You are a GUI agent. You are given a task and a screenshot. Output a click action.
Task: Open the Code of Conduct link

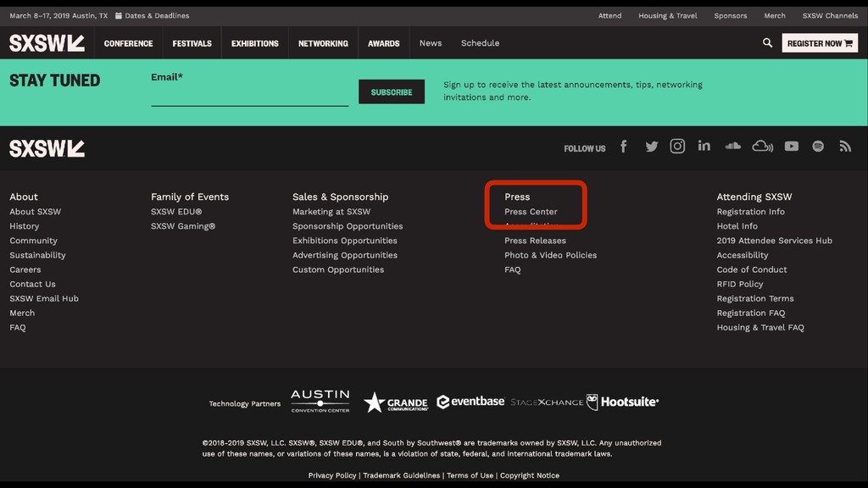tap(752, 269)
